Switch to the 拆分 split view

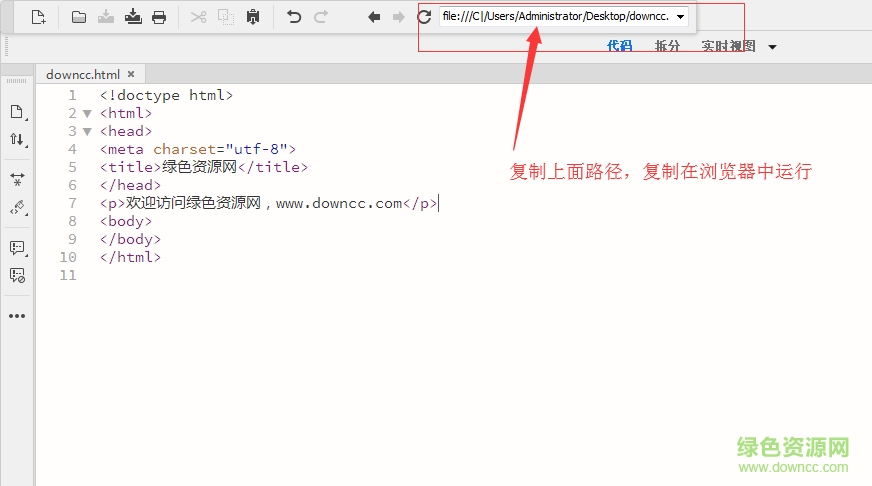tap(667, 46)
